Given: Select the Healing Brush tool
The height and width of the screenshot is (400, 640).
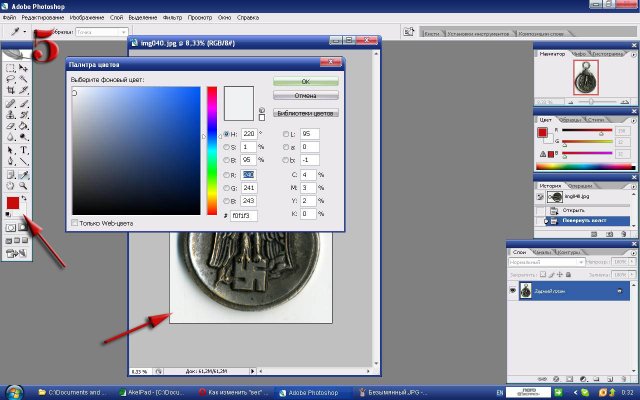Looking at the screenshot, I should click(11, 104).
